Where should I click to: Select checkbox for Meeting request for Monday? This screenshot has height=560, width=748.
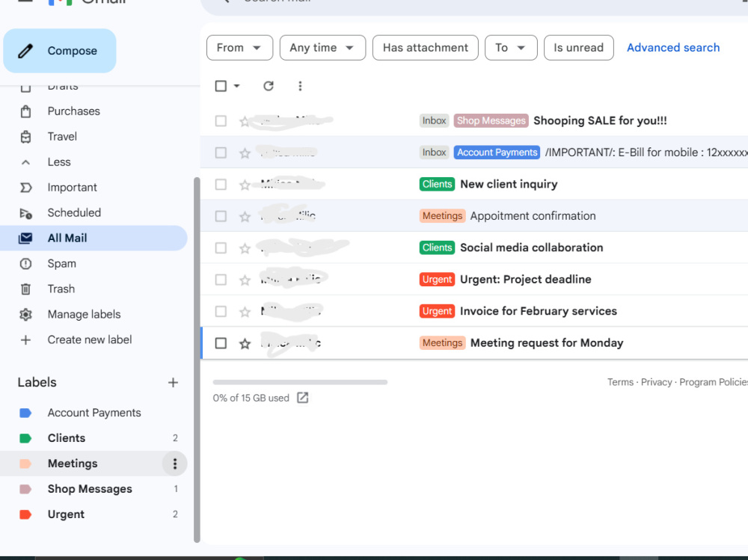tap(221, 343)
